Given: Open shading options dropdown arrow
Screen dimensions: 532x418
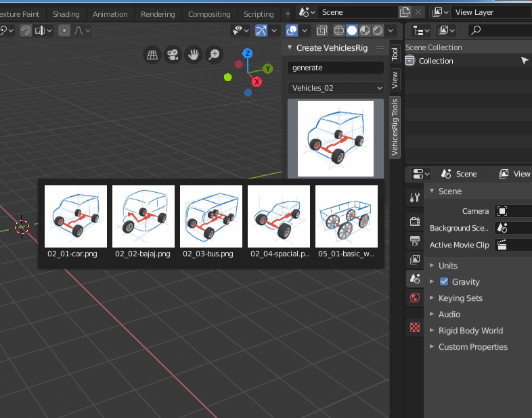Looking at the screenshot, I should [391, 30].
